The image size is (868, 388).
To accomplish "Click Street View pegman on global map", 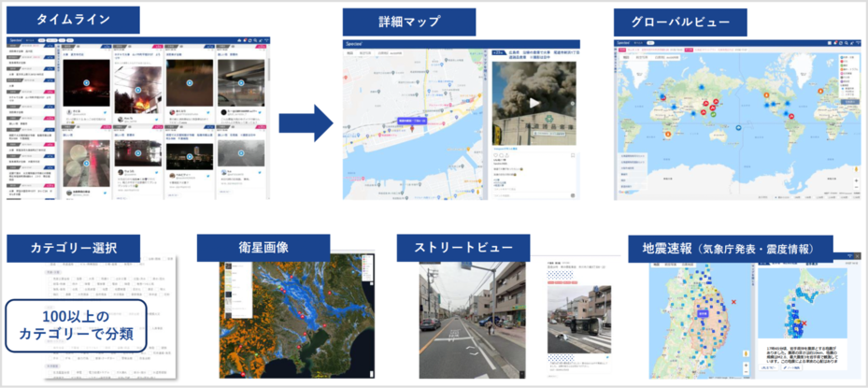I will coord(857,168).
